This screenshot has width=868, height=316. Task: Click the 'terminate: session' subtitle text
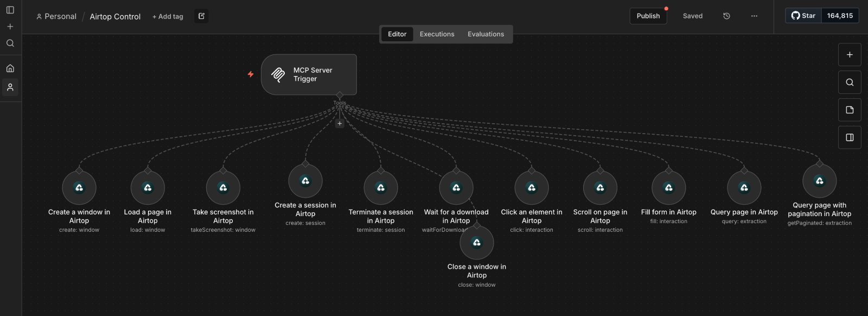pos(381,230)
